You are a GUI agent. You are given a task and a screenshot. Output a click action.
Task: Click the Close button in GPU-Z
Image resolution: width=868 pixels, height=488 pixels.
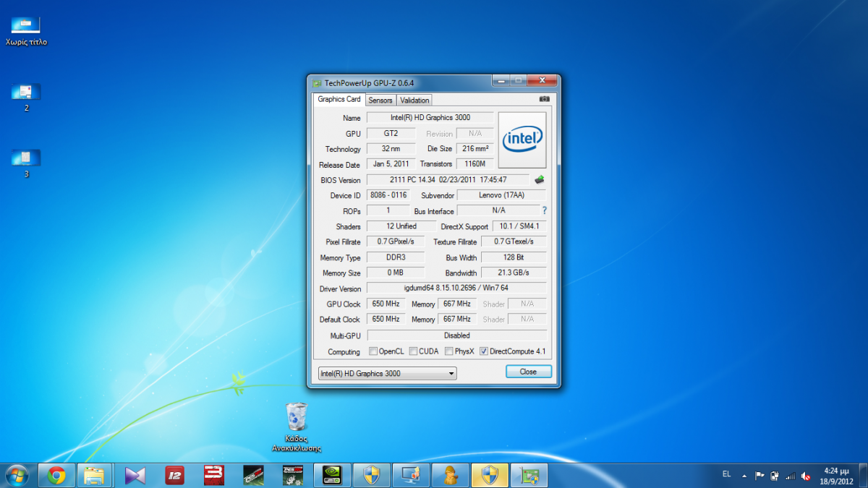[528, 372]
